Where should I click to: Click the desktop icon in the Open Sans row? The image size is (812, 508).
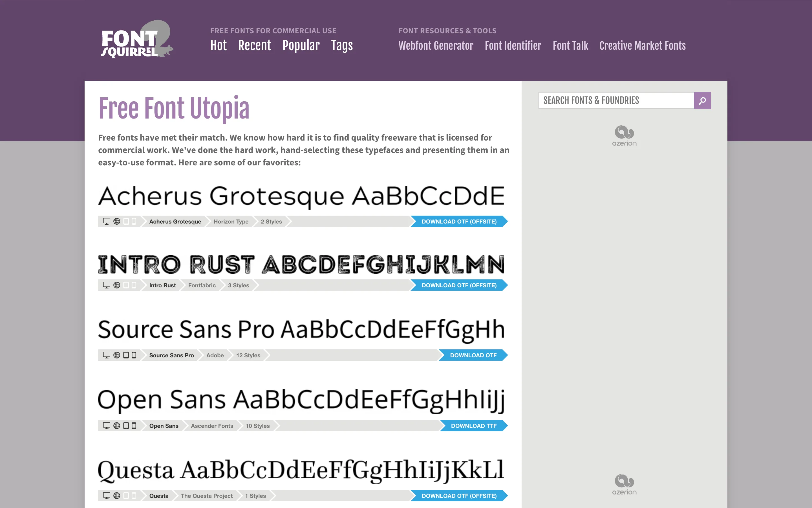click(x=107, y=426)
